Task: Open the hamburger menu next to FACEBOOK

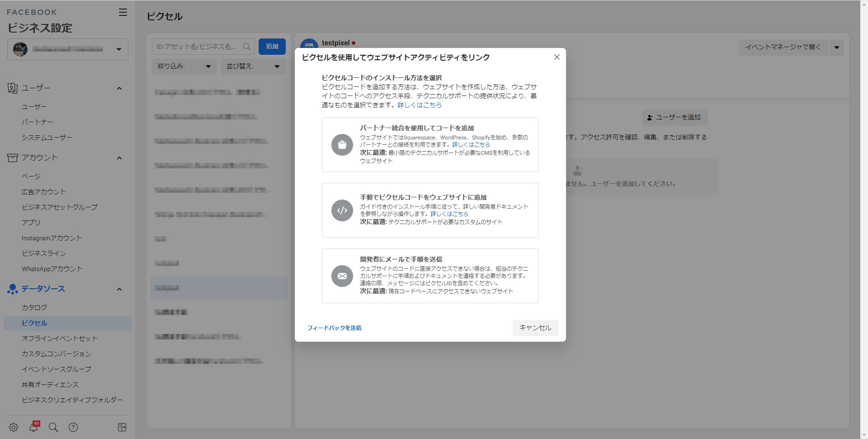Action: [123, 12]
